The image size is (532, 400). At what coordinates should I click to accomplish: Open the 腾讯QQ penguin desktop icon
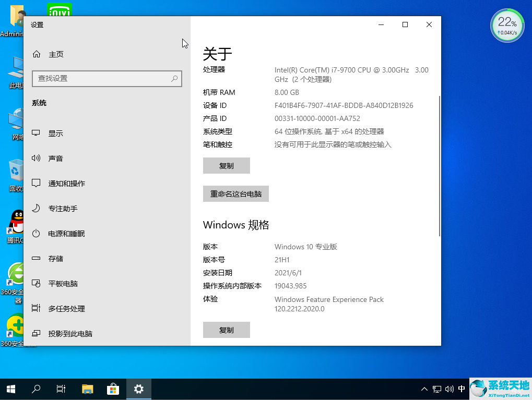tap(16, 226)
